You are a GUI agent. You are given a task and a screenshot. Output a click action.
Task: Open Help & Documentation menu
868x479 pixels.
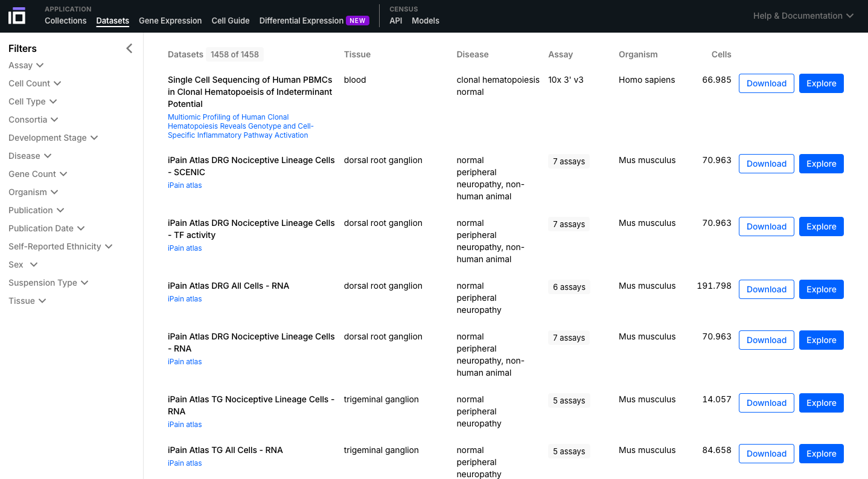point(803,16)
